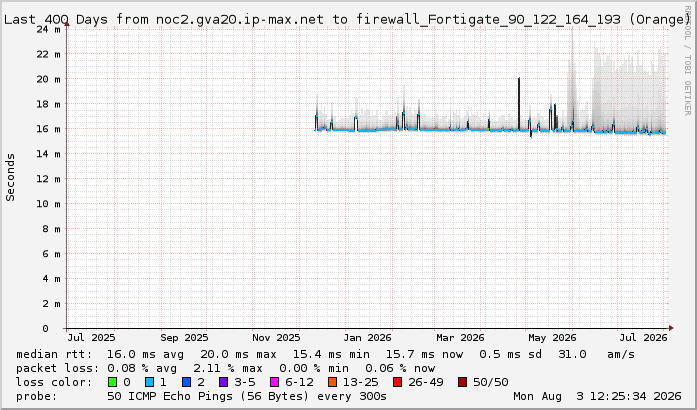697x410 pixels.
Task: Click the magenta loss swatch for 6-12
Action: pos(275,382)
